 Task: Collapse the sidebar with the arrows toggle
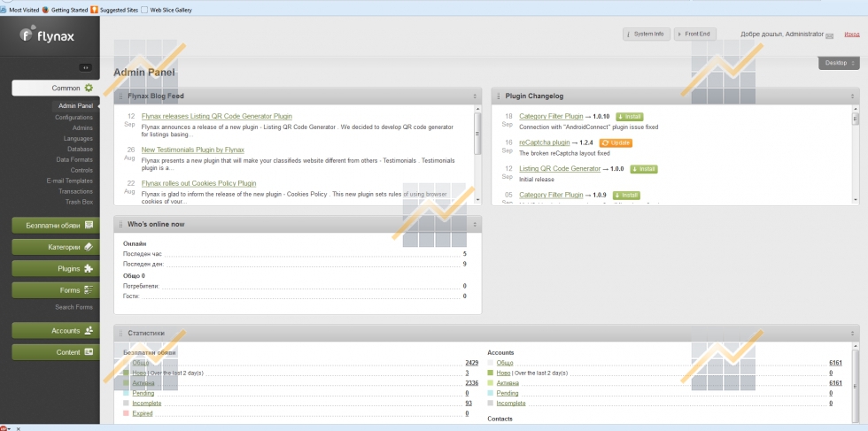tap(85, 67)
